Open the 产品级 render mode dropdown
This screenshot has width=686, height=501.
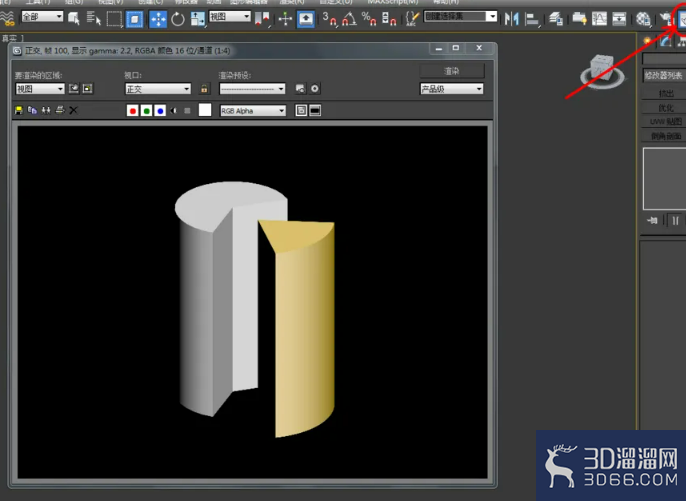pyautogui.click(x=452, y=89)
